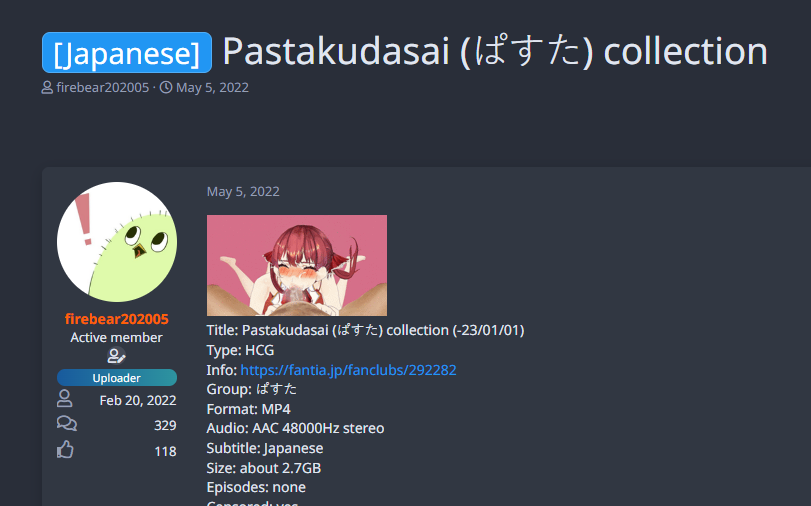811x506 pixels.
Task: Click the user icon beside thread author
Action: tap(47, 87)
